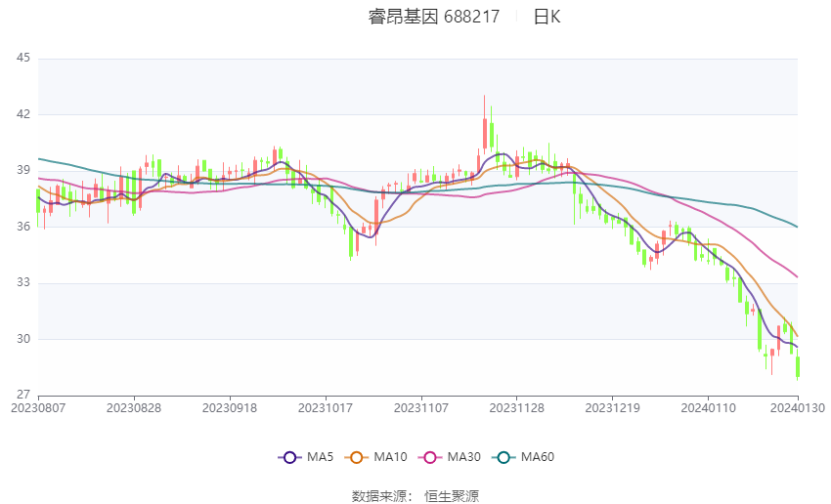
Task: Click the 27 price axis label
Action: [x=23, y=395]
